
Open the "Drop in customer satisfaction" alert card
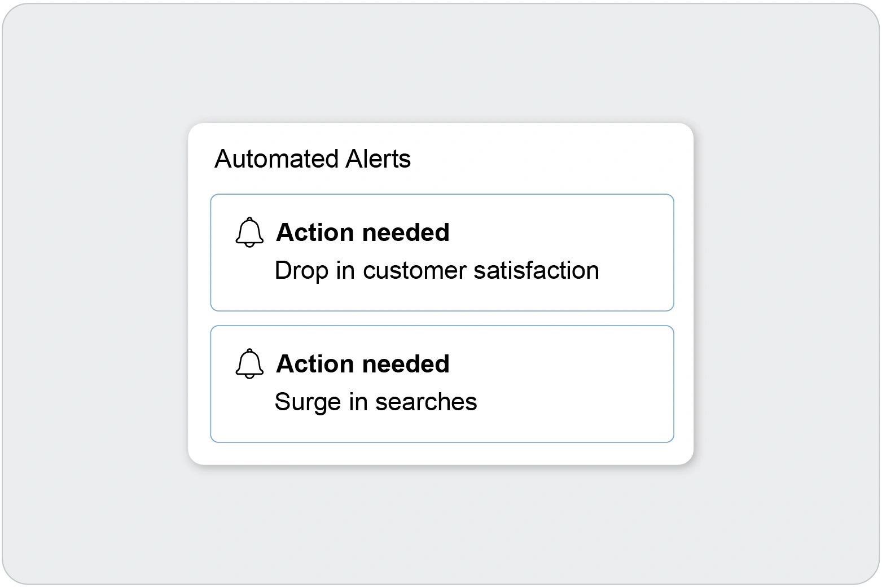click(442, 252)
